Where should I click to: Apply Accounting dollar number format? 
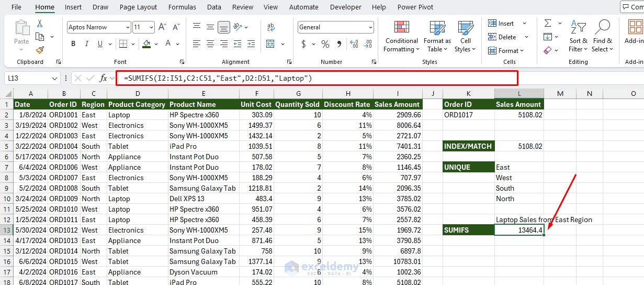(303, 44)
